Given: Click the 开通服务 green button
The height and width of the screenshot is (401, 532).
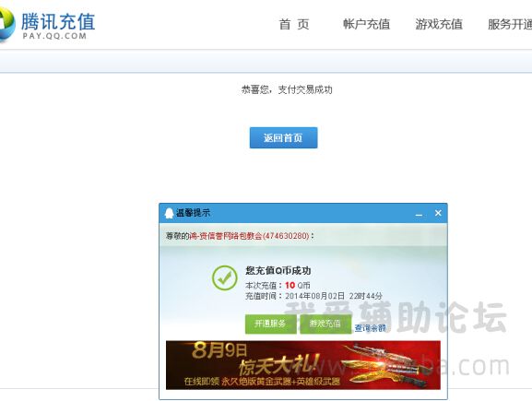Looking at the screenshot, I should (x=270, y=324).
